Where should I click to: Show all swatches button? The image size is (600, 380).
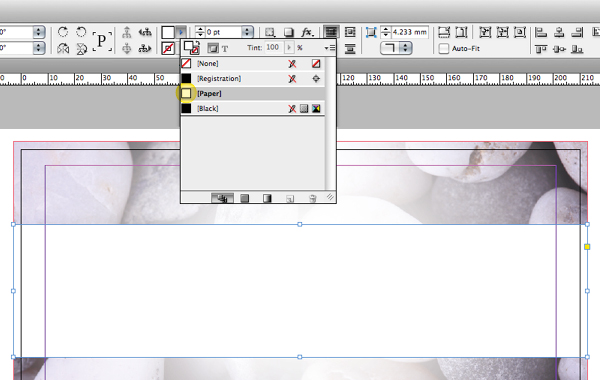coord(222,198)
